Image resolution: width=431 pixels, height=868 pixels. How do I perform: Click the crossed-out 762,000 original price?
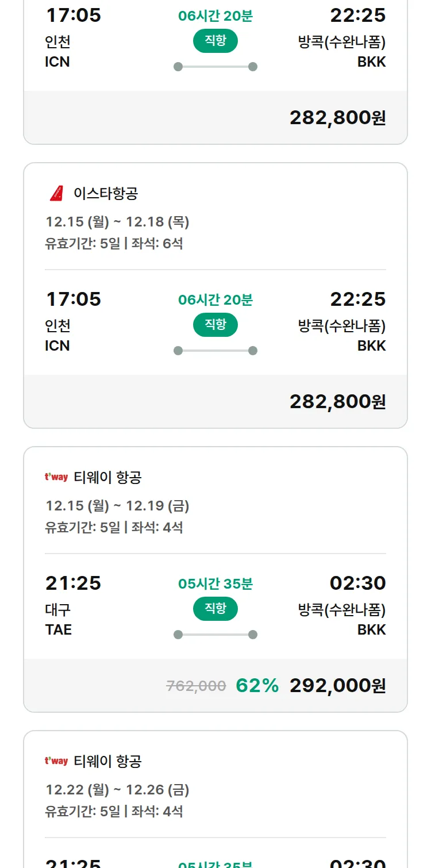coord(196,686)
